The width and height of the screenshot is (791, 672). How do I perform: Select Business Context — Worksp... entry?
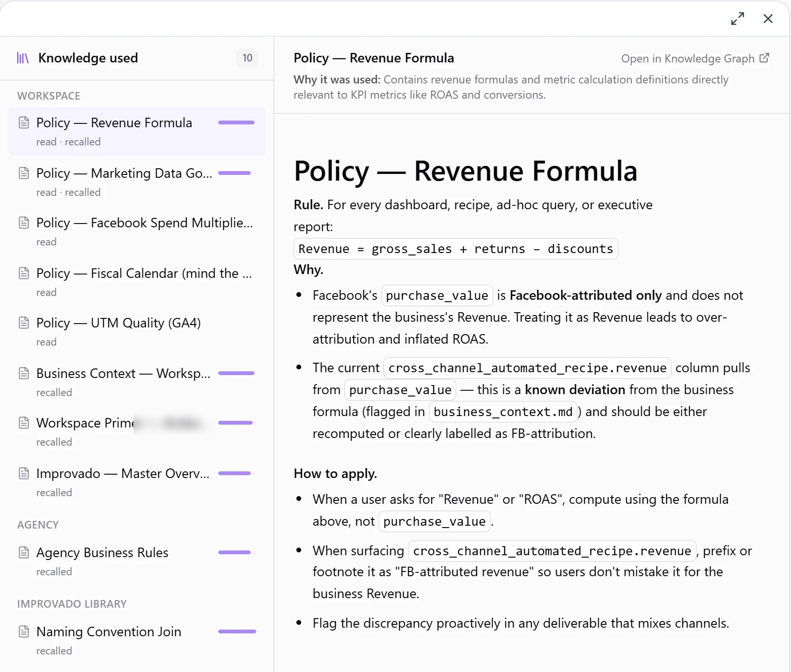coord(137,382)
